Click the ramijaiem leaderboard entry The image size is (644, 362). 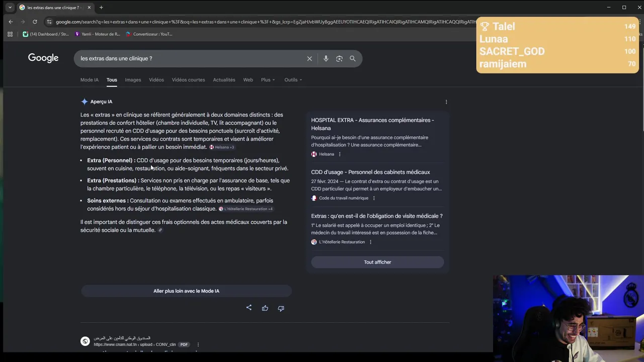(557, 64)
